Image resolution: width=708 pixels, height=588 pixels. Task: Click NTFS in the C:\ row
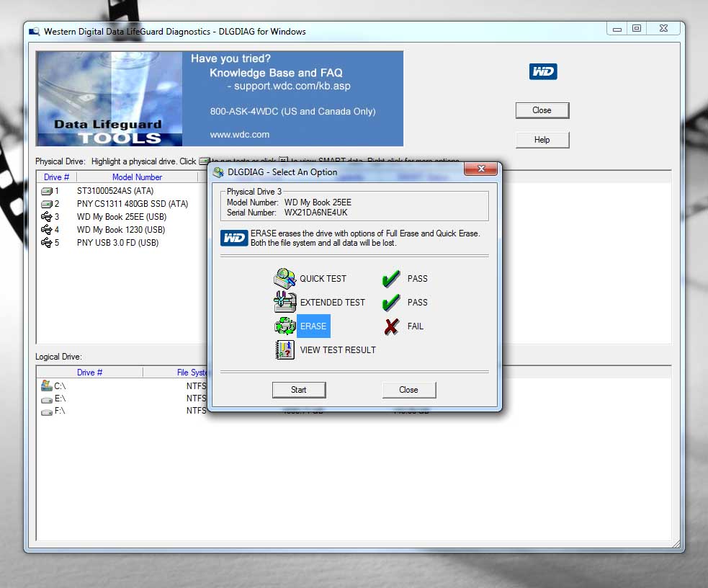tap(196, 386)
